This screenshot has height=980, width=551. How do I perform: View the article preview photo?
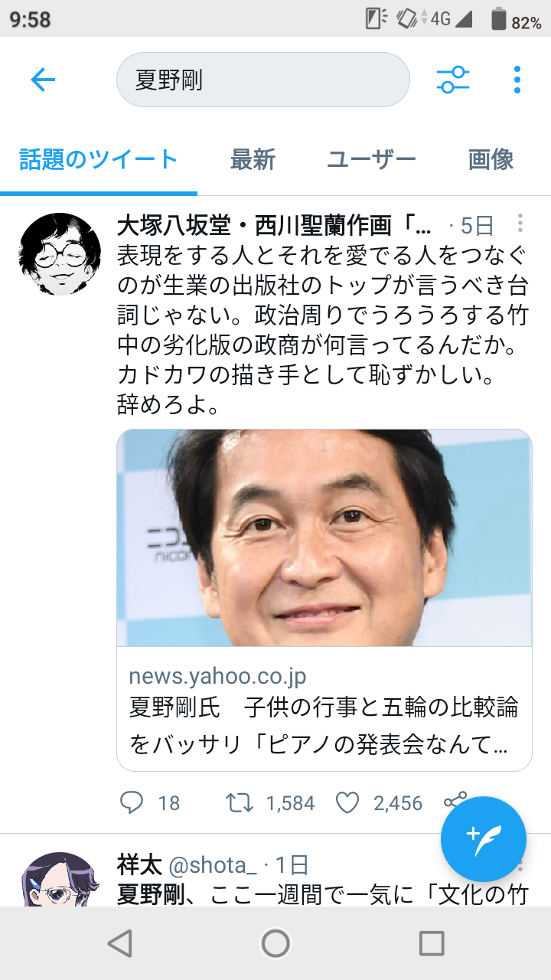(324, 538)
